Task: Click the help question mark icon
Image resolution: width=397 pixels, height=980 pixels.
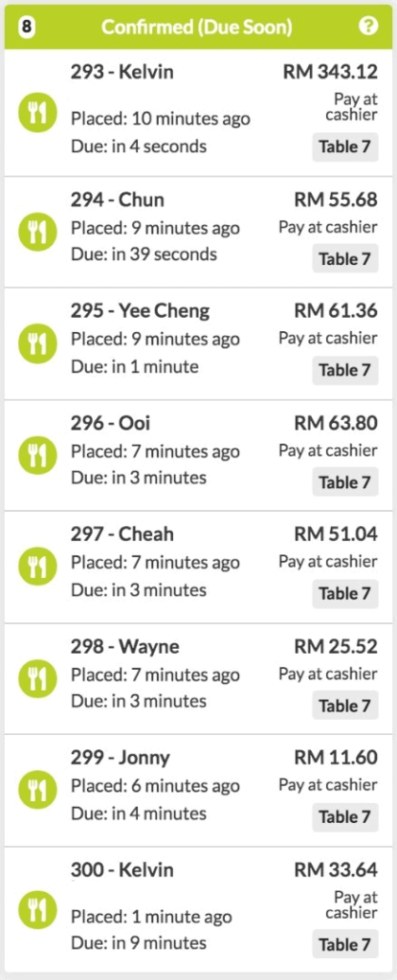Action: (x=369, y=26)
